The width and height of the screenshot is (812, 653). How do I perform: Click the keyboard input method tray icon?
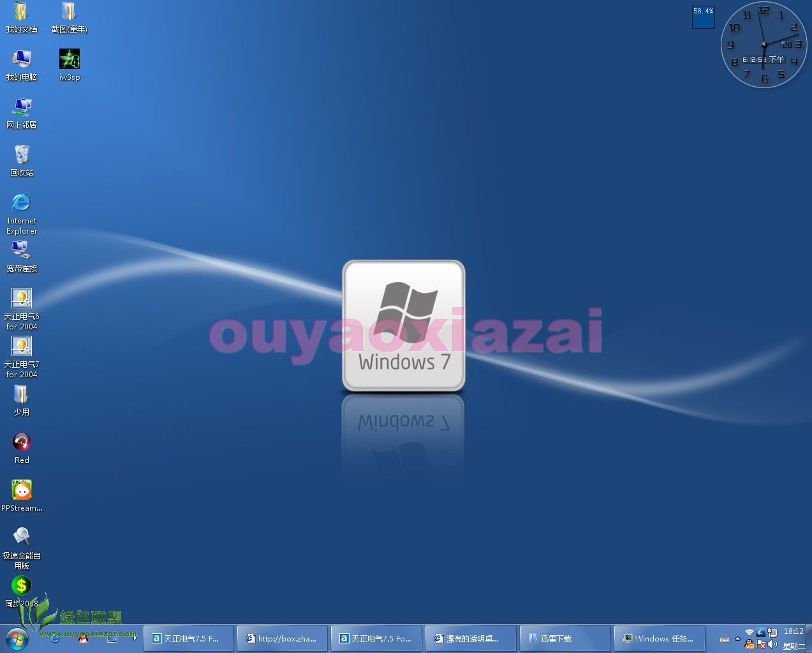pyautogui.click(x=725, y=639)
